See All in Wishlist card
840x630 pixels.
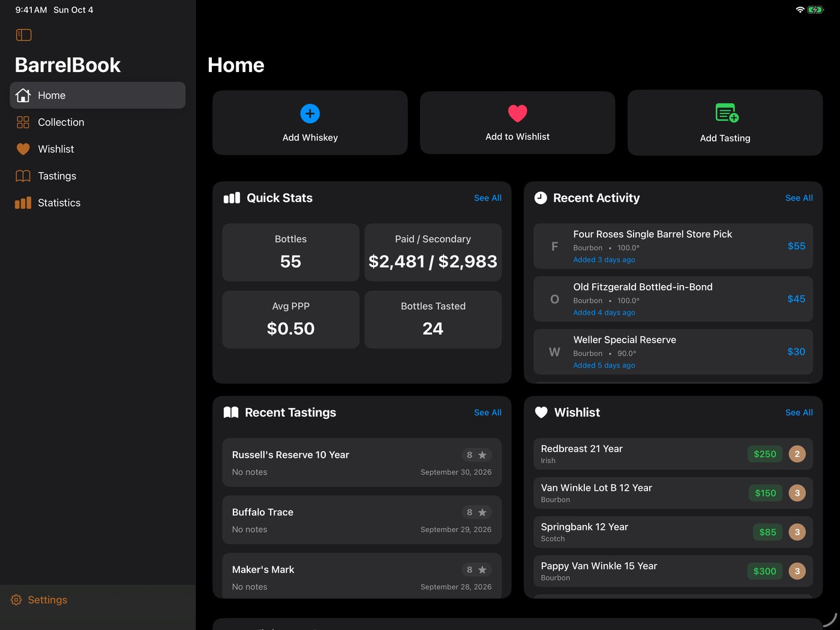tap(799, 413)
